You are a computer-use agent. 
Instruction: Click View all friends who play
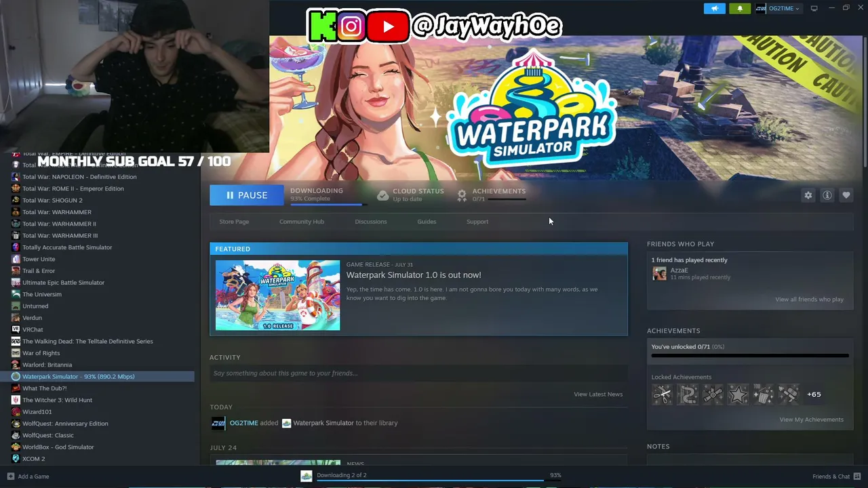coord(810,300)
